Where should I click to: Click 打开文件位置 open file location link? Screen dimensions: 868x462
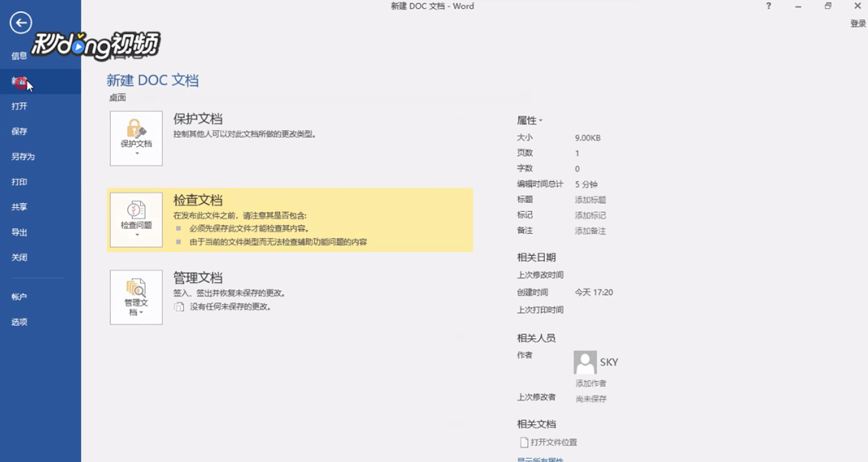coord(554,442)
